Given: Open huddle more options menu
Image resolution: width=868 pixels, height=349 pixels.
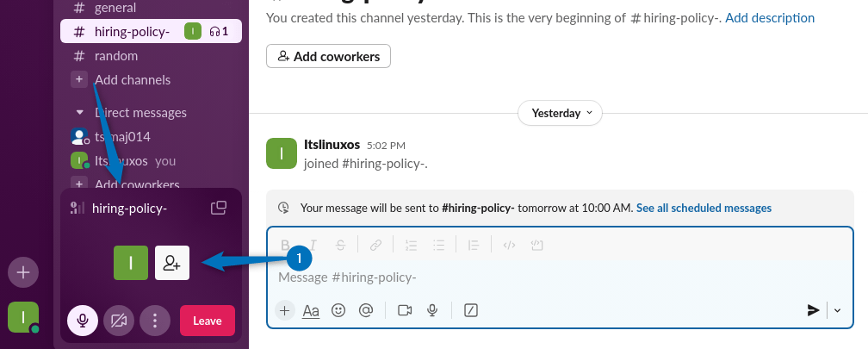Looking at the screenshot, I should (155, 321).
